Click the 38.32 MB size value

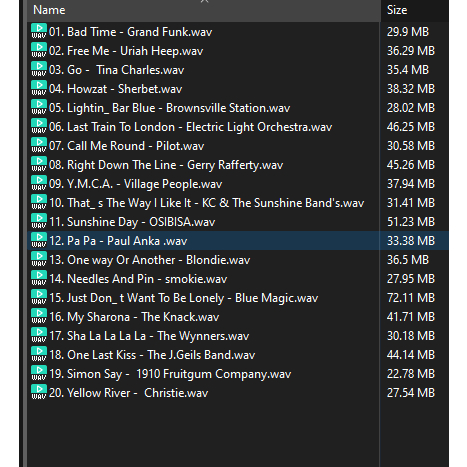click(411, 89)
